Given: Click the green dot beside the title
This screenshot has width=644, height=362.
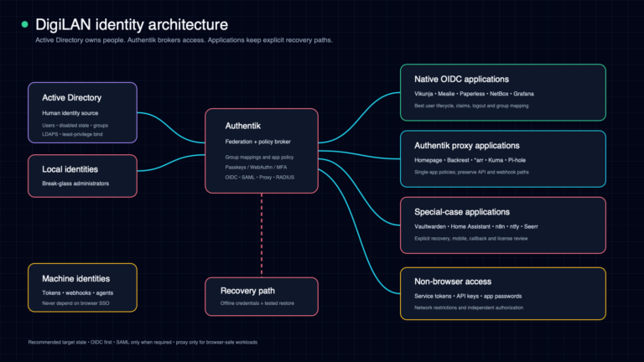Looking at the screenshot, I should (x=24, y=24).
